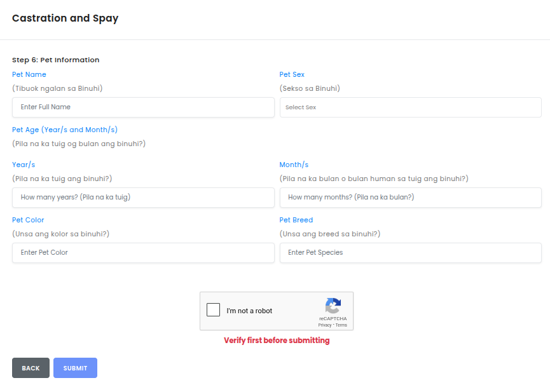Focus the Enter Full Name field

143,107
